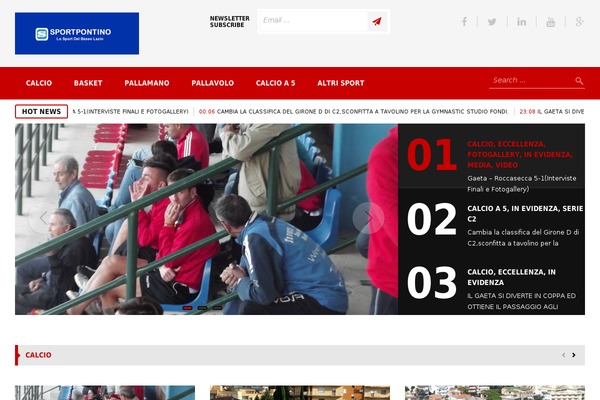Viewport: 600px width, 400px height.
Task: Focus the newsletter Email input field
Action: (313, 21)
